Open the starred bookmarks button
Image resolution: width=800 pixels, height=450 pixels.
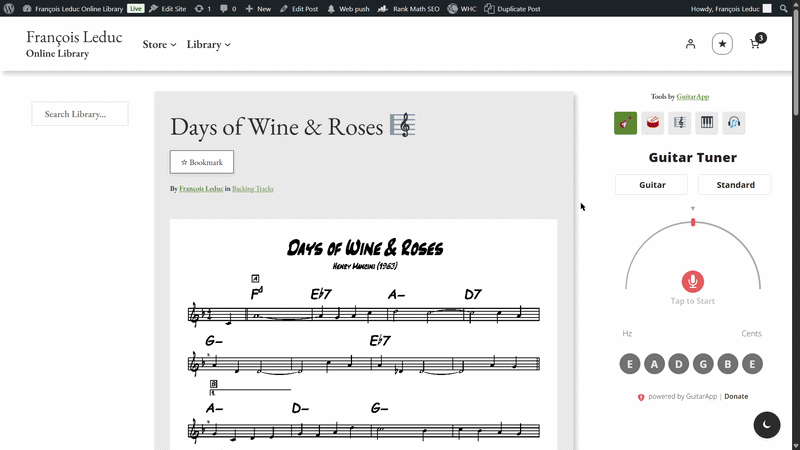click(x=722, y=44)
